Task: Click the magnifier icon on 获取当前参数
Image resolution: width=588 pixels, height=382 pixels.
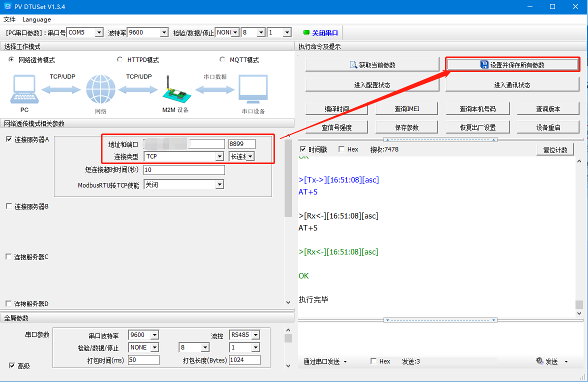Action: [x=353, y=65]
